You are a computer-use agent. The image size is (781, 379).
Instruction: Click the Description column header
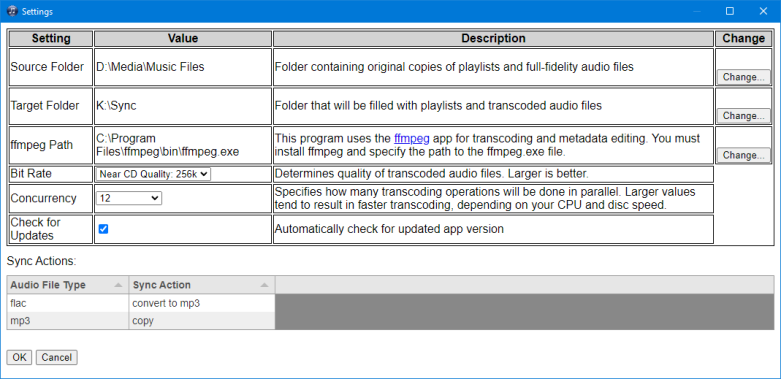(493, 38)
